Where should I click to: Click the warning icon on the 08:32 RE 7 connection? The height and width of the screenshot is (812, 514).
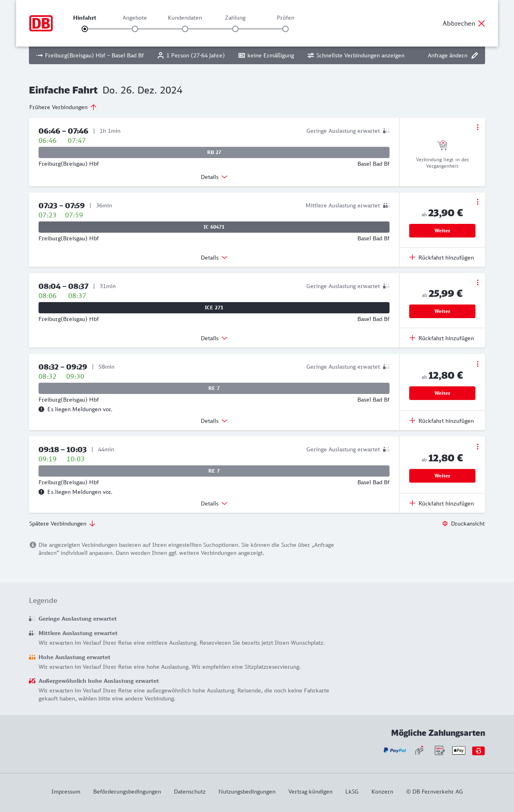(41, 409)
